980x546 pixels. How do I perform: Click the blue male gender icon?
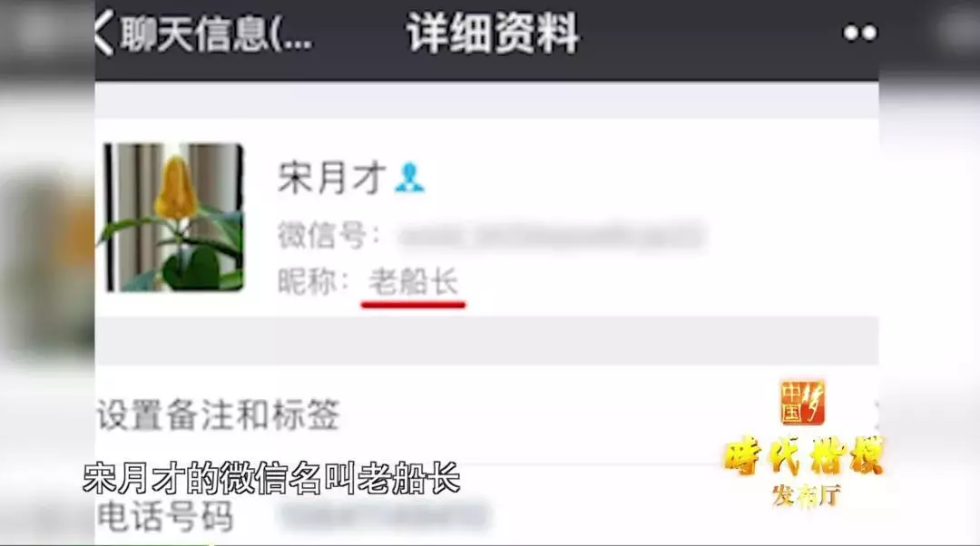click(410, 178)
